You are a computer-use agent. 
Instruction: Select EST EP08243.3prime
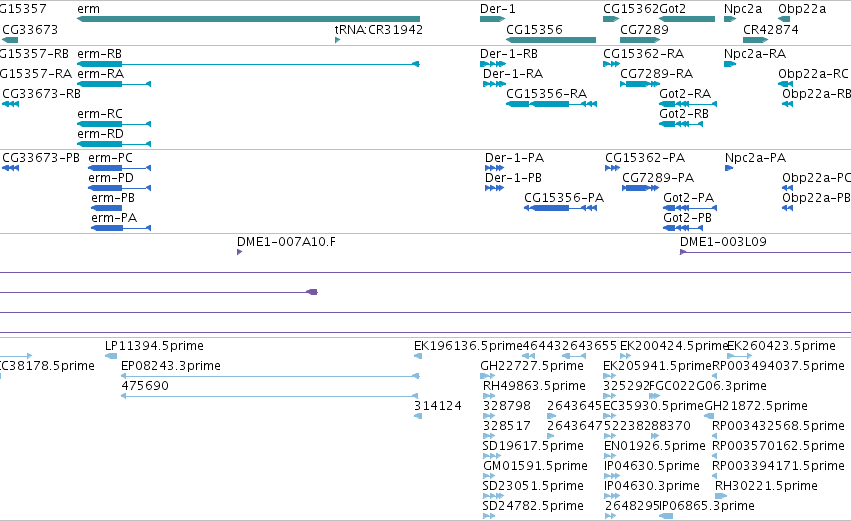point(270,376)
